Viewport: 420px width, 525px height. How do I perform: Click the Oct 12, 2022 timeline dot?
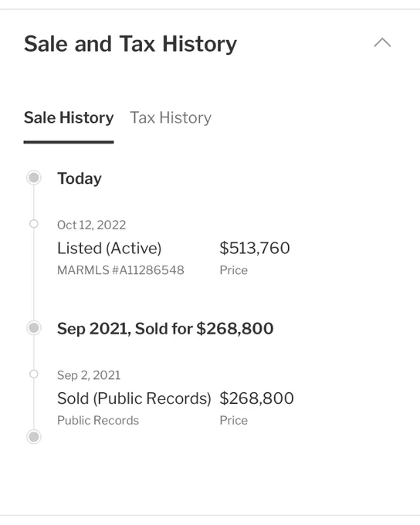tap(34, 224)
